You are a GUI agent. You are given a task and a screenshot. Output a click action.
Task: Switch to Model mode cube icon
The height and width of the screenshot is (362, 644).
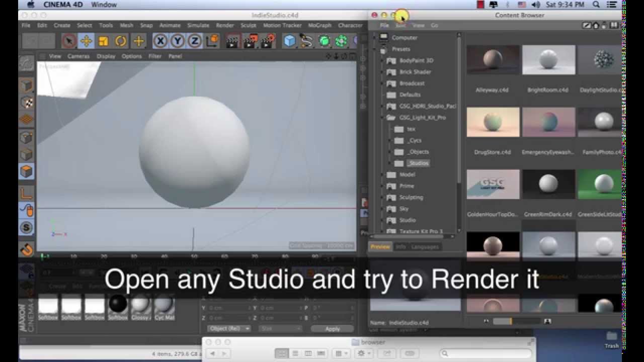tap(27, 85)
